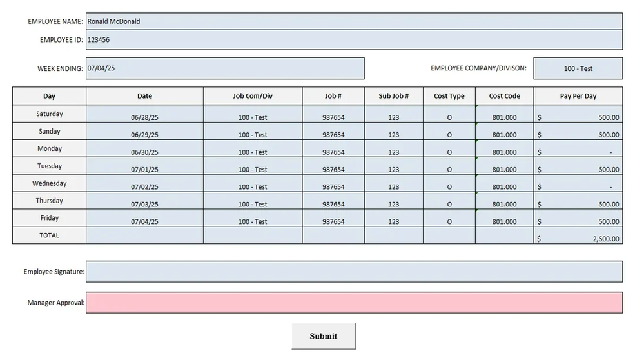Screen dimensions: 644x360
Task: Select Monday's Cost Code cell 801.000
Action: [x=504, y=148]
